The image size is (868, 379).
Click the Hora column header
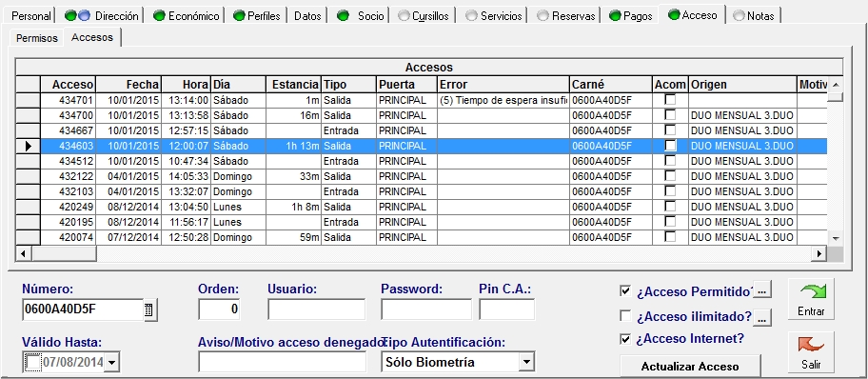[x=186, y=85]
